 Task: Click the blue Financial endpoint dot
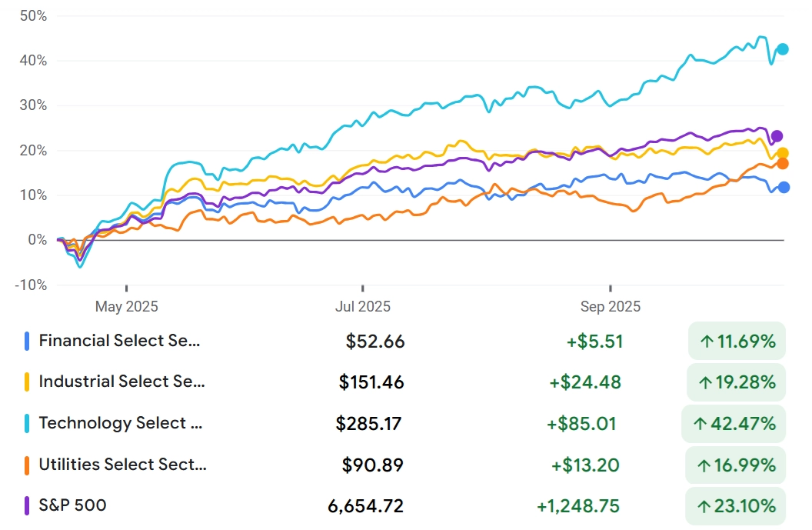[x=784, y=187]
